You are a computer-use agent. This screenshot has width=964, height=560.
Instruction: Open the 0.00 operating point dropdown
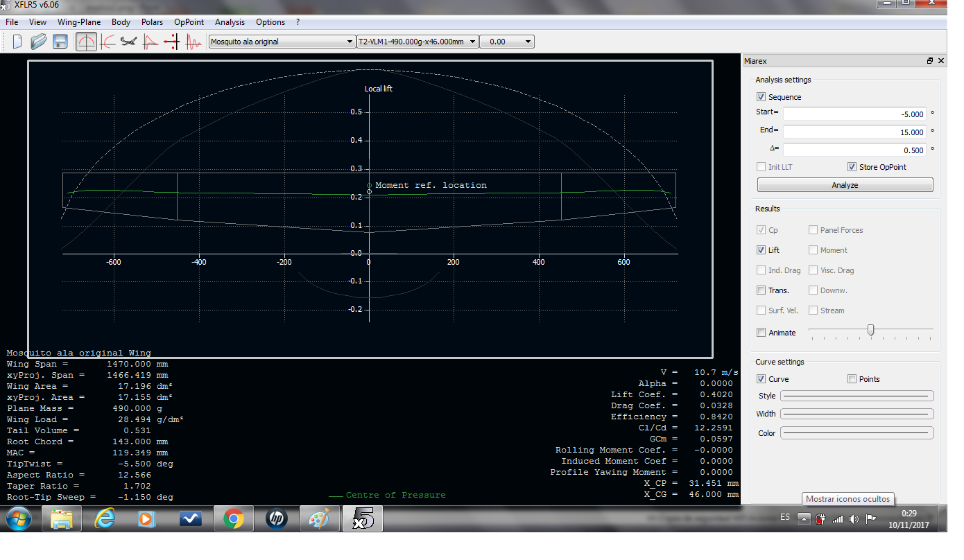pyautogui.click(x=528, y=42)
